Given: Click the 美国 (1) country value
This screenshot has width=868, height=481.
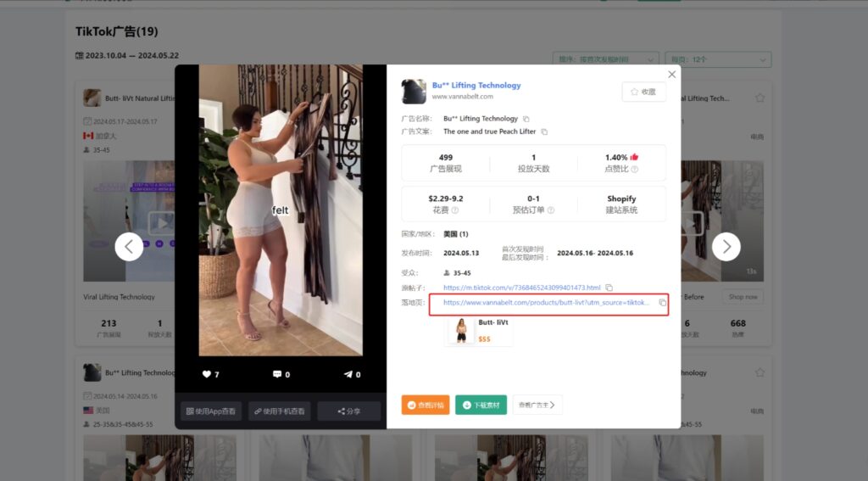Looking at the screenshot, I should click(x=455, y=234).
